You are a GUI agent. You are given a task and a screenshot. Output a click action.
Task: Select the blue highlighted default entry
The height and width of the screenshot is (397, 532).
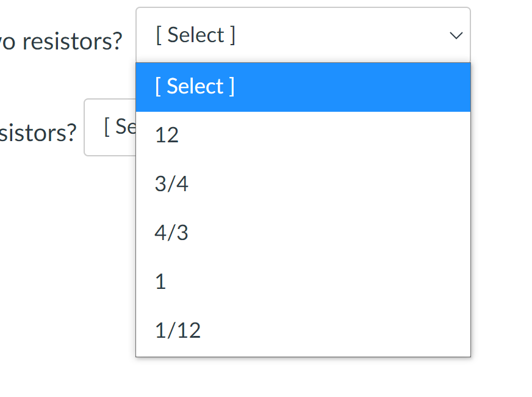[x=195, y=86]
